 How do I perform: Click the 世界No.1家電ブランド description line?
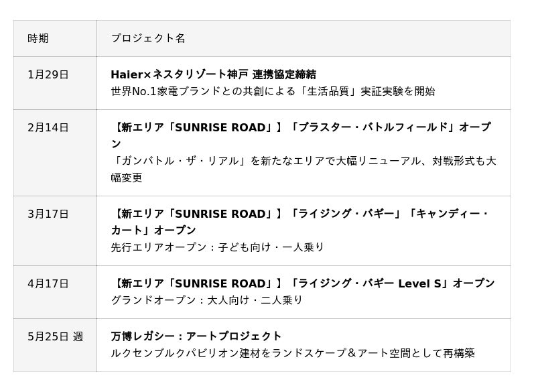coord(273,91)
